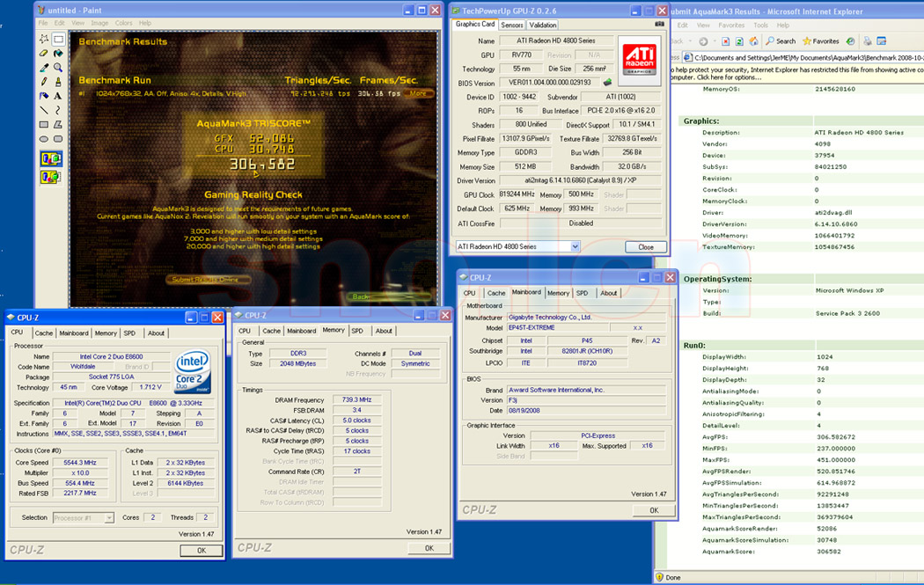The height and width of the screenshot is (585, 924).
Task: Open the Colors menu in Paint
Action: (124, 23)
